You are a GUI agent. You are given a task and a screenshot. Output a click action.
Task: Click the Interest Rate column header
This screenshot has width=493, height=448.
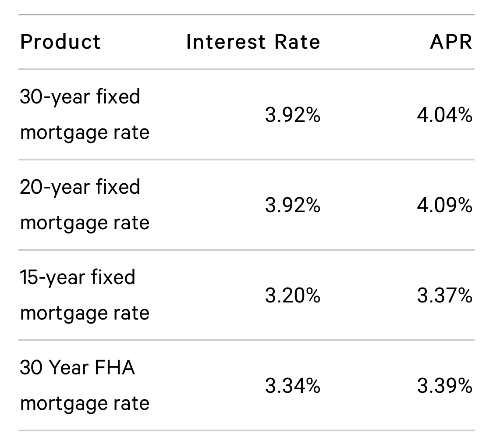tap(253, 42)
